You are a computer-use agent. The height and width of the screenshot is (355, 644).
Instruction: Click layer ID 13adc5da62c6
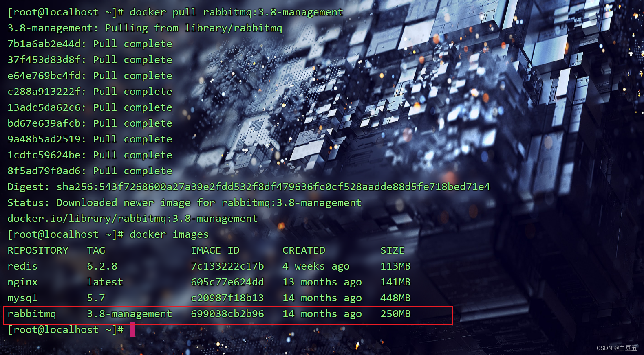point(44,107)
